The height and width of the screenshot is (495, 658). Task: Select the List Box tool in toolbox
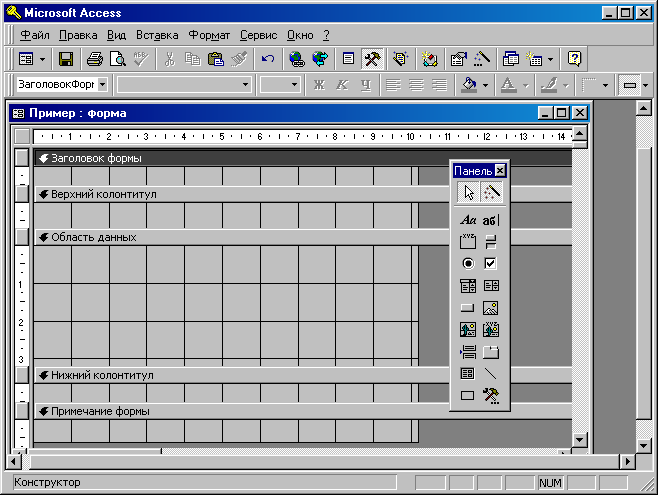pos(490,286)
